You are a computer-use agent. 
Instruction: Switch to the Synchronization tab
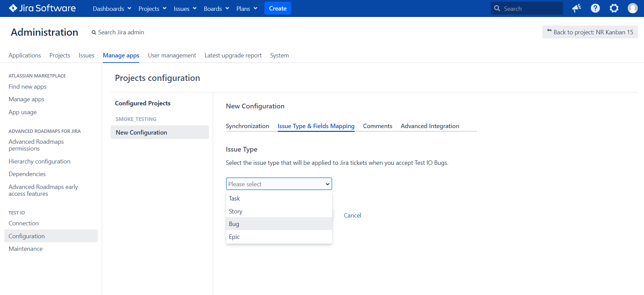pos(247,126)
